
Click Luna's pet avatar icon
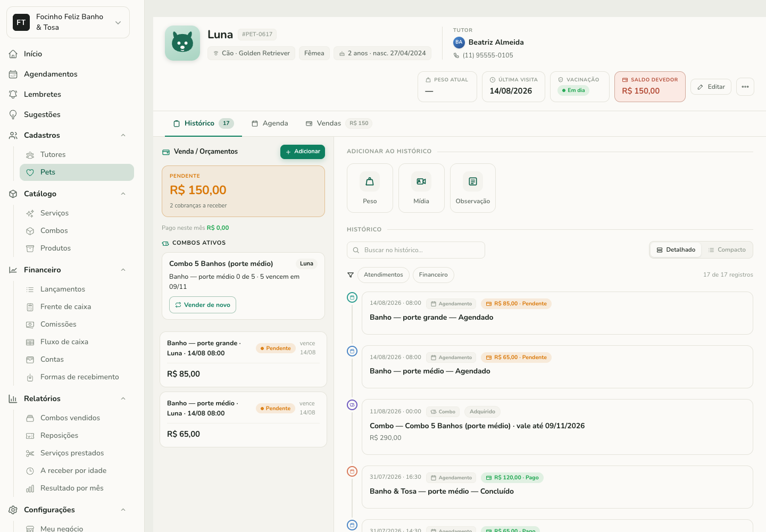pyautogui.click(x=182, y=43)
